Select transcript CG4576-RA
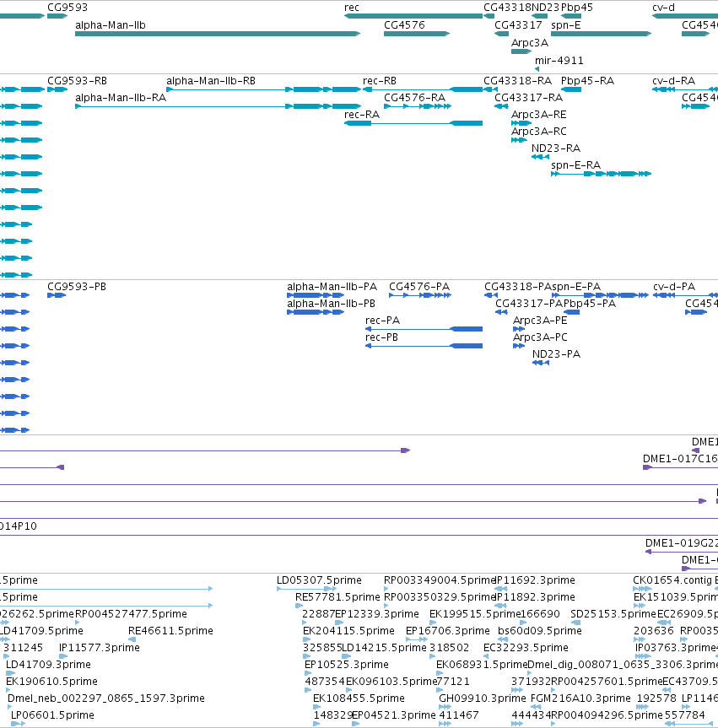 [418, 106]
